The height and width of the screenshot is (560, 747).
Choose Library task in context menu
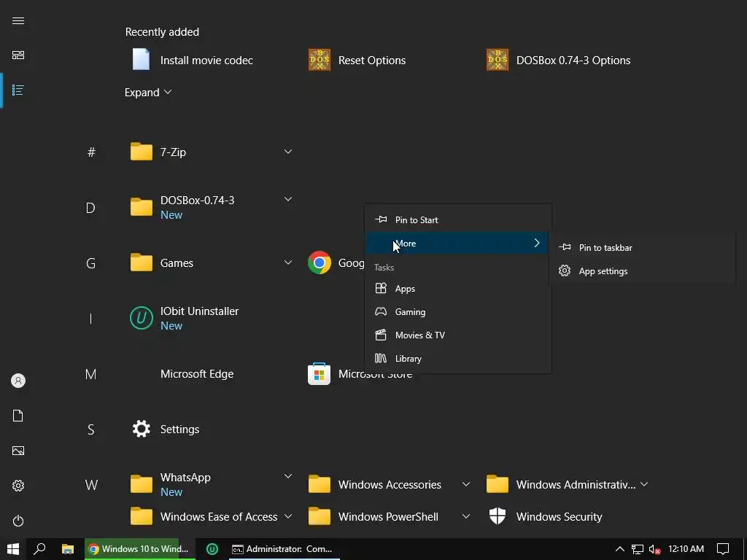click(458, 358)
